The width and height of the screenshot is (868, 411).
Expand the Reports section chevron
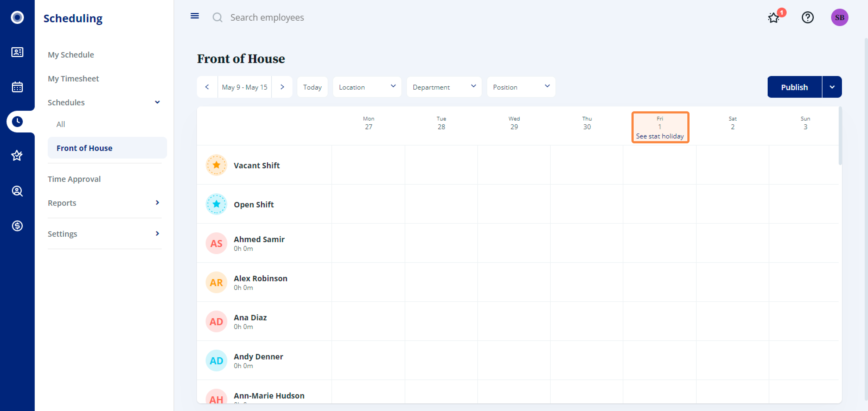coord(157,203)
